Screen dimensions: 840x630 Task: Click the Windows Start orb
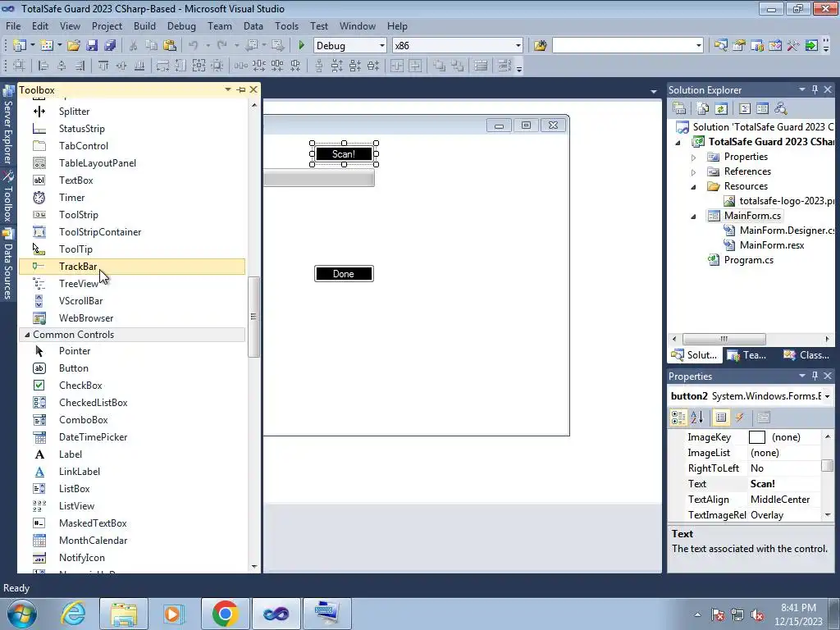[21, 614]
